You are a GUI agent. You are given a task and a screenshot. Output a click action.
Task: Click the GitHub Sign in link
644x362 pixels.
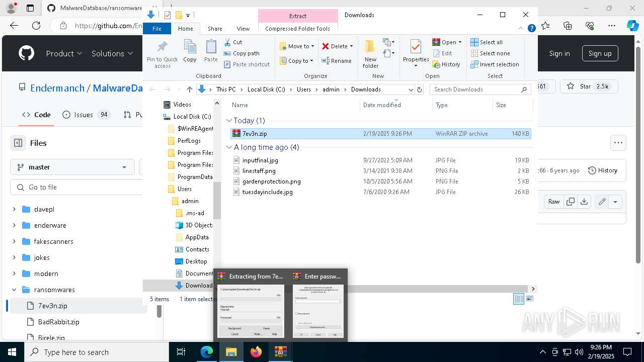tap(559, 53)
